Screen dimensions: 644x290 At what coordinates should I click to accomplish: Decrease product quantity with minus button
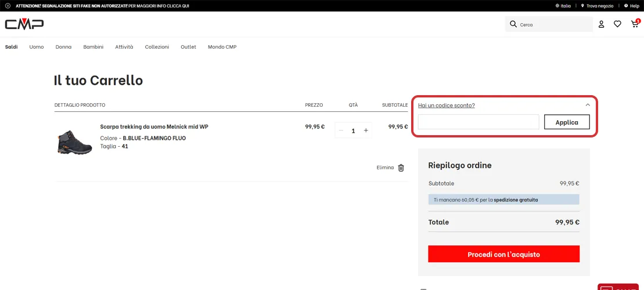[x=340, y=130]
